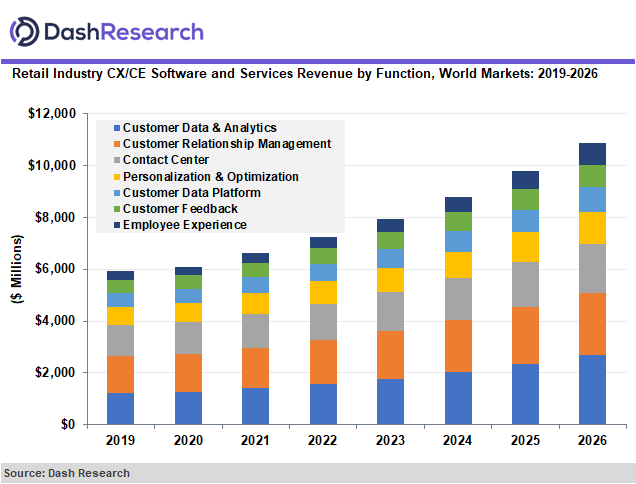Click the 2019 bar's blue bottom segment

(x=121, y=408)
